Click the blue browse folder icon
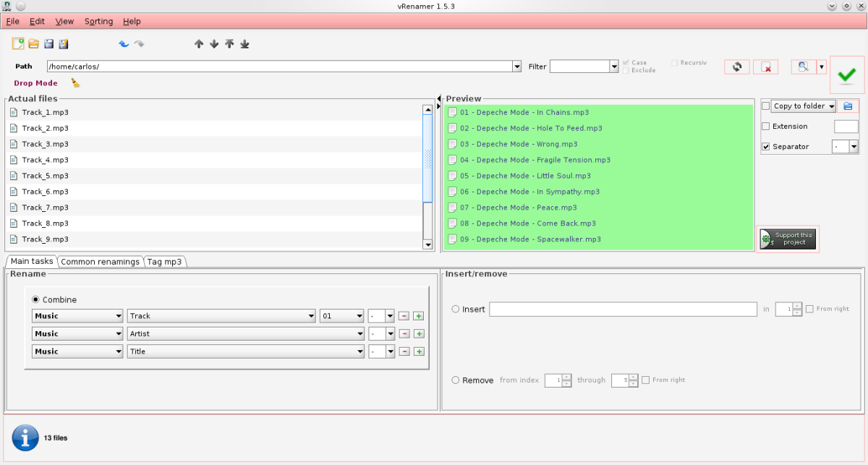868x465 pixels. pos(848,106)
